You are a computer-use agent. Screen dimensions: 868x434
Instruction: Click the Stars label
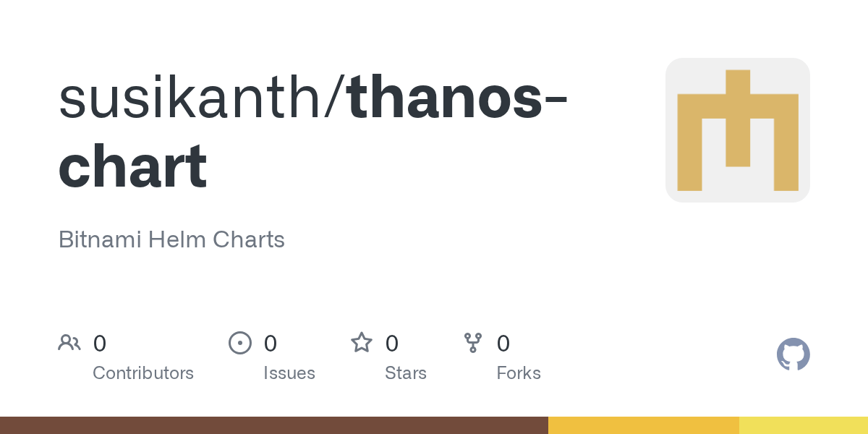click(x=406, y=373)
